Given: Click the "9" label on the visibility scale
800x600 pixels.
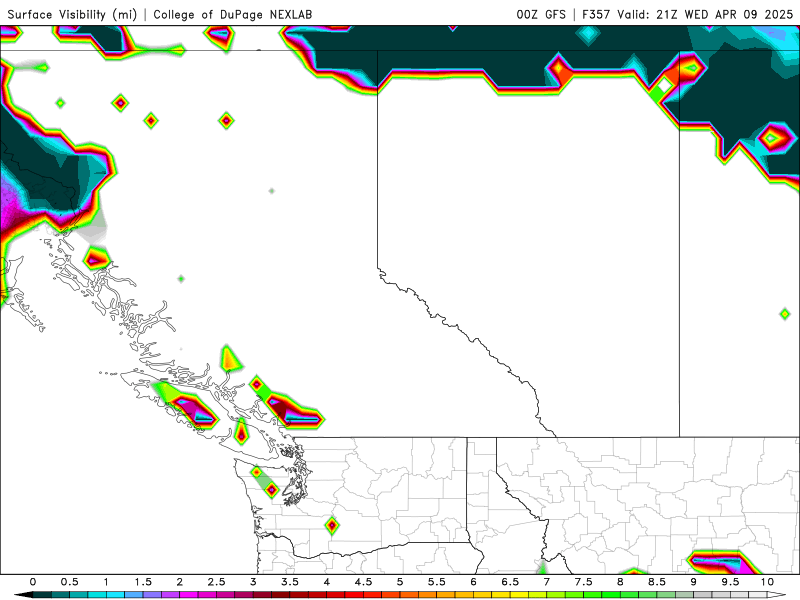Looking at the screenshot, I should coord(694,582).
